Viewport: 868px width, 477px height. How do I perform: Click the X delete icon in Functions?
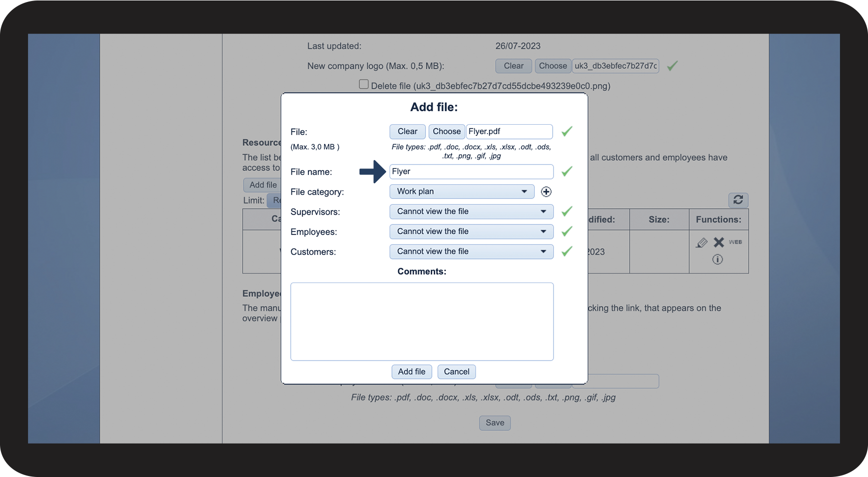[x=719, y=242]
